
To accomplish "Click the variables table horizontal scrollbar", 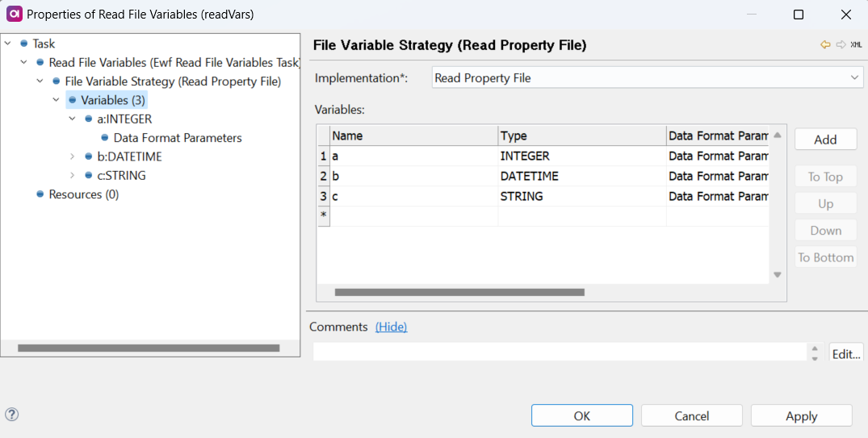I will pyautogui.click(x=459, y=293).
